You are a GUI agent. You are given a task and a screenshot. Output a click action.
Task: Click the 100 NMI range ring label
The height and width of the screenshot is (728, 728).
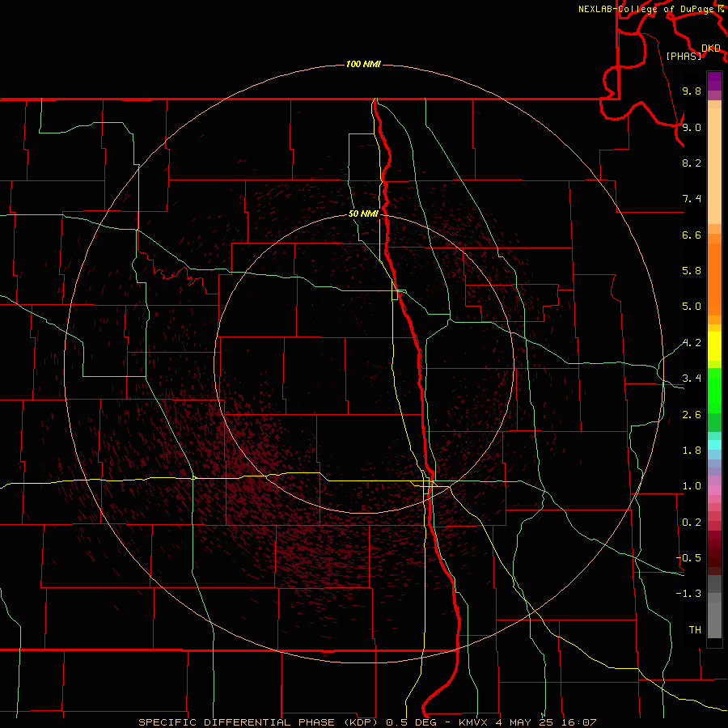pos(363,64)
